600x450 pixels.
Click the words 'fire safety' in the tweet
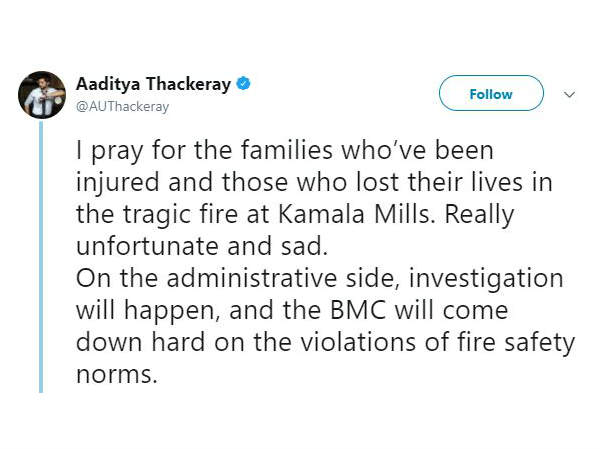516,342
